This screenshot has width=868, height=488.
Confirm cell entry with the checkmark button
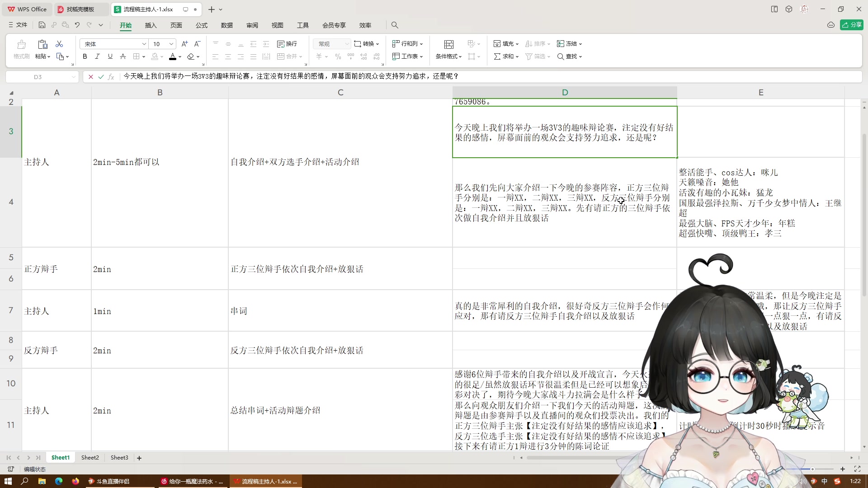tap(100, 77)
